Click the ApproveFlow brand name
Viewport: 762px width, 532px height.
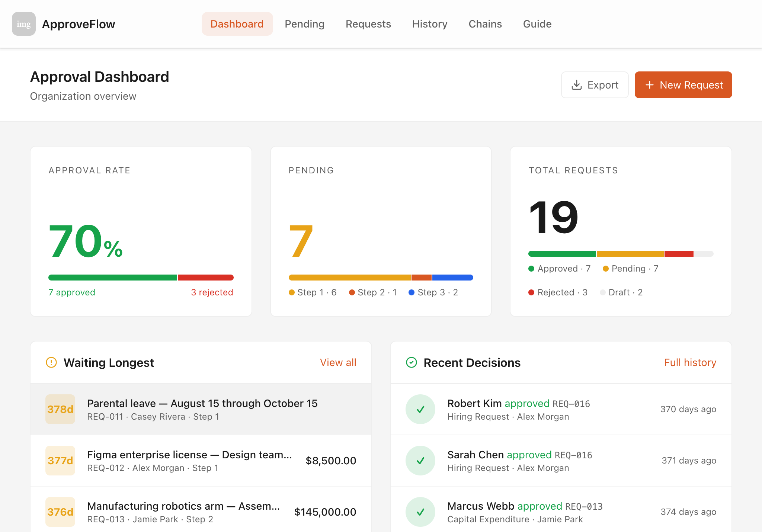click(79, 24)
